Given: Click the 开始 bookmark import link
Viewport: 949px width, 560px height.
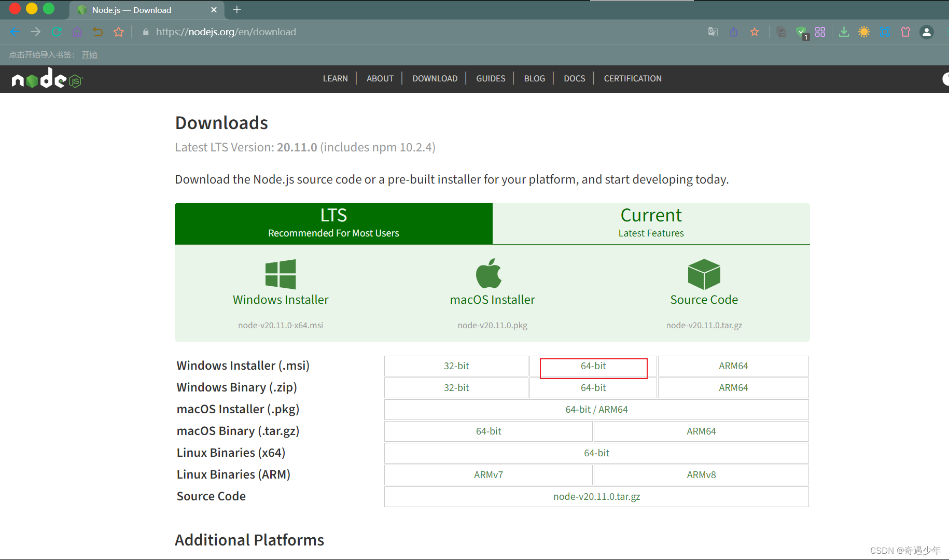Looking at the screenshot, I should pyautogui.click(x=89, y=55).
